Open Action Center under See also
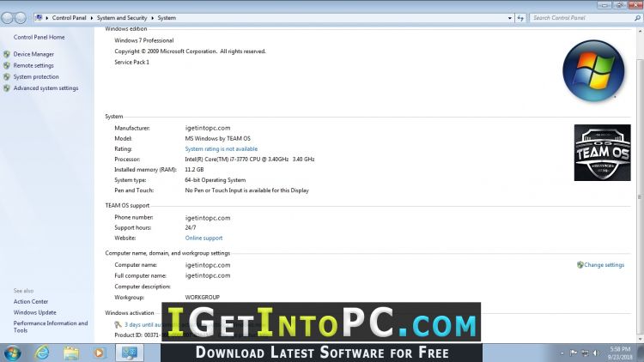 pyautogui.click(x=31, y=302)
